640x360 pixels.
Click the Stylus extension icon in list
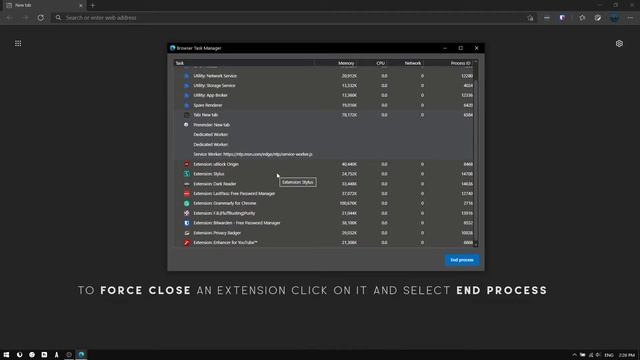pos(187,174)
